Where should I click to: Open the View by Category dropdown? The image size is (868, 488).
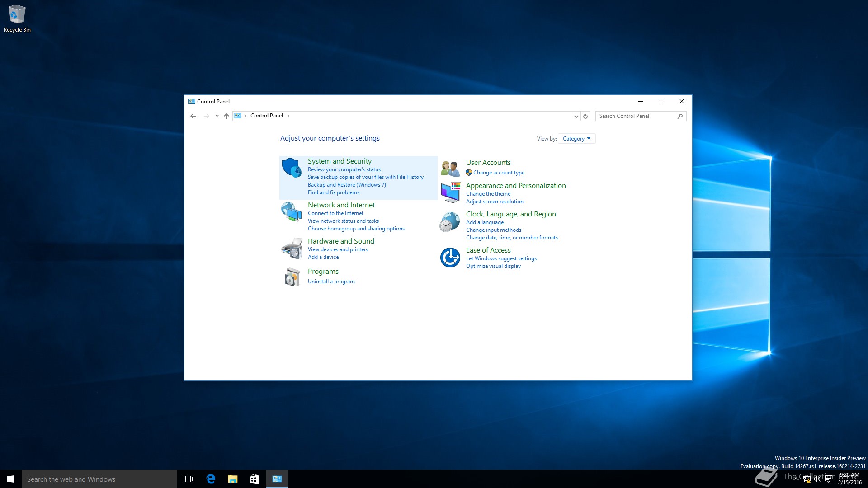(x=576, y=139)
